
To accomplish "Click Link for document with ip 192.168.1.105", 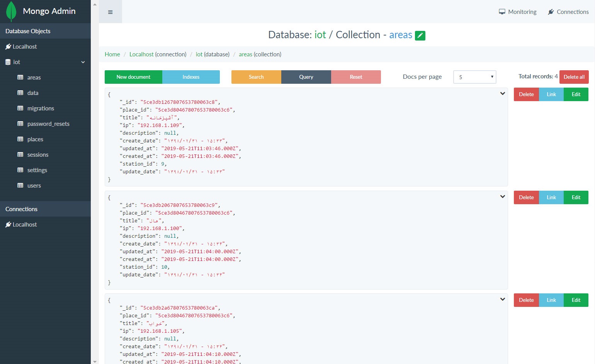I will click(x=551, y=300).
